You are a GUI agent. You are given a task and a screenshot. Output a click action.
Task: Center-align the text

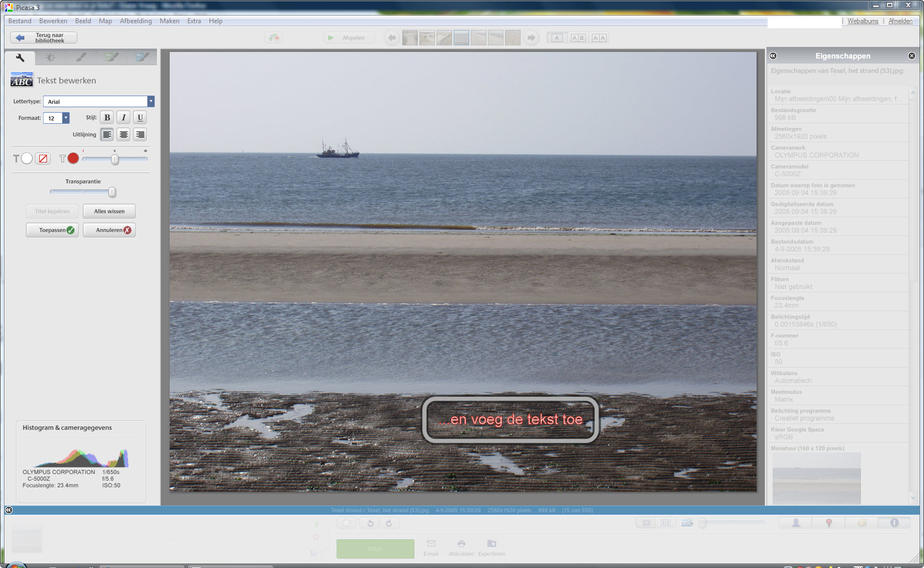click(x=124, y=134)
